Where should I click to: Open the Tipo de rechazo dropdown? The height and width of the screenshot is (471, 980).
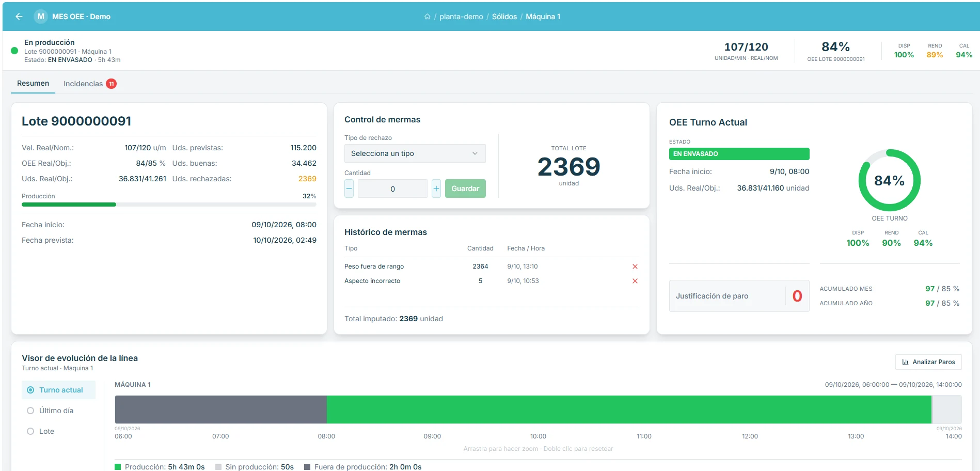point(415,153)
